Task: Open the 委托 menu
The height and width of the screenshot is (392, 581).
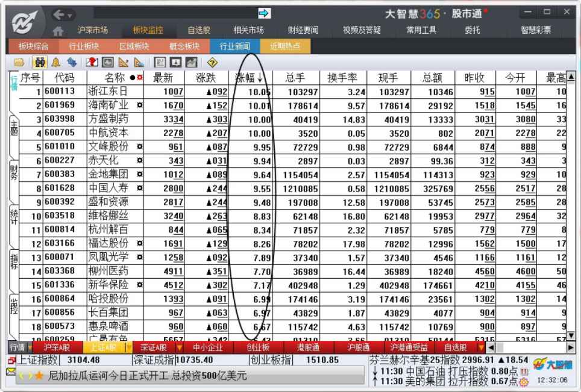Action: pyautogui.click(x=473, y=30)
